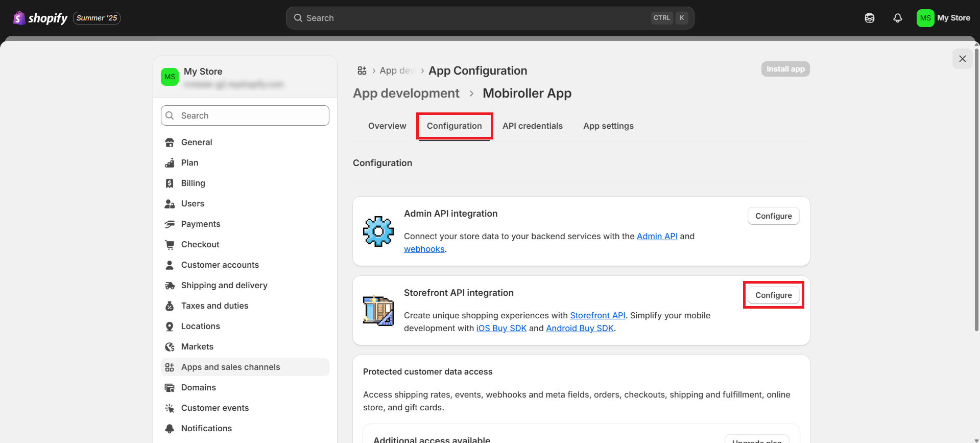Viewport: 980px width, 443px height.
Task: Click the Taxes and duties icon
Action: click(x=170, y=306)
